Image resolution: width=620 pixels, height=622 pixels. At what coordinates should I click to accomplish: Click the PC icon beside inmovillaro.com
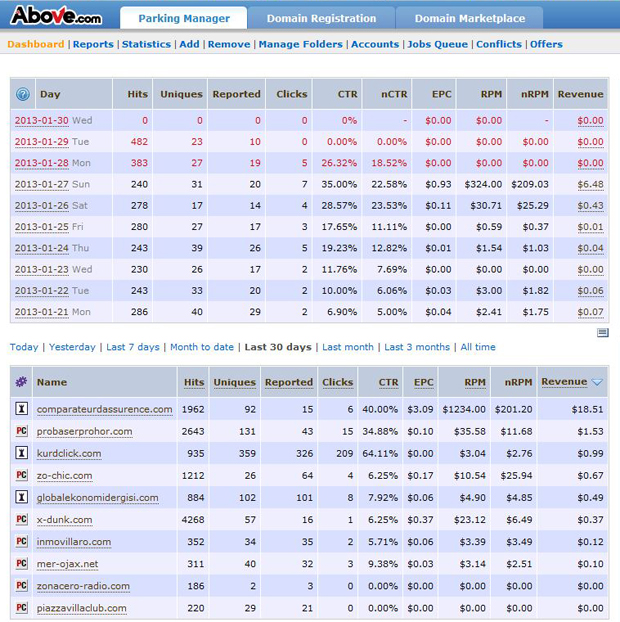click(21, 541)
